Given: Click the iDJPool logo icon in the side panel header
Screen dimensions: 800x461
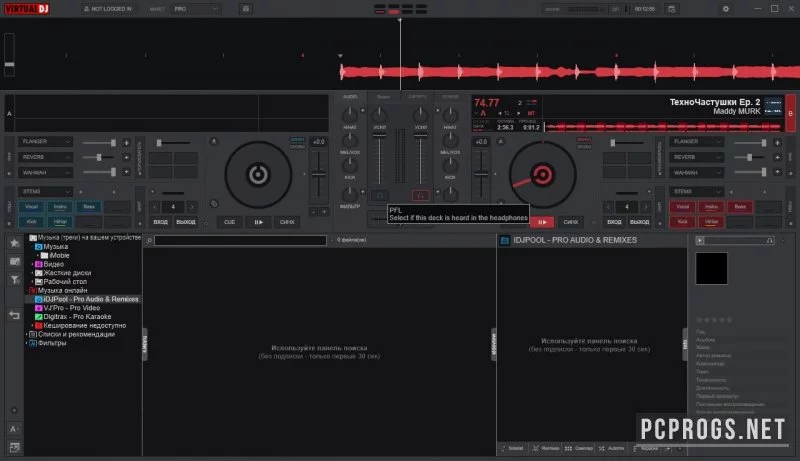Looking at the screenshot, I should click(x=504, y=240).
